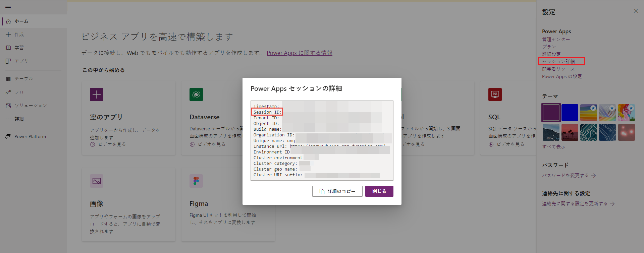Select the grey feather theme
This screenshot has width=644, height=253.
[607, 113]
